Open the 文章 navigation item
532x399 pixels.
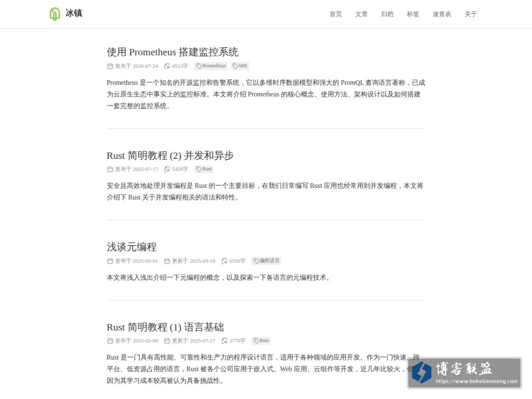tap(361, 14)
